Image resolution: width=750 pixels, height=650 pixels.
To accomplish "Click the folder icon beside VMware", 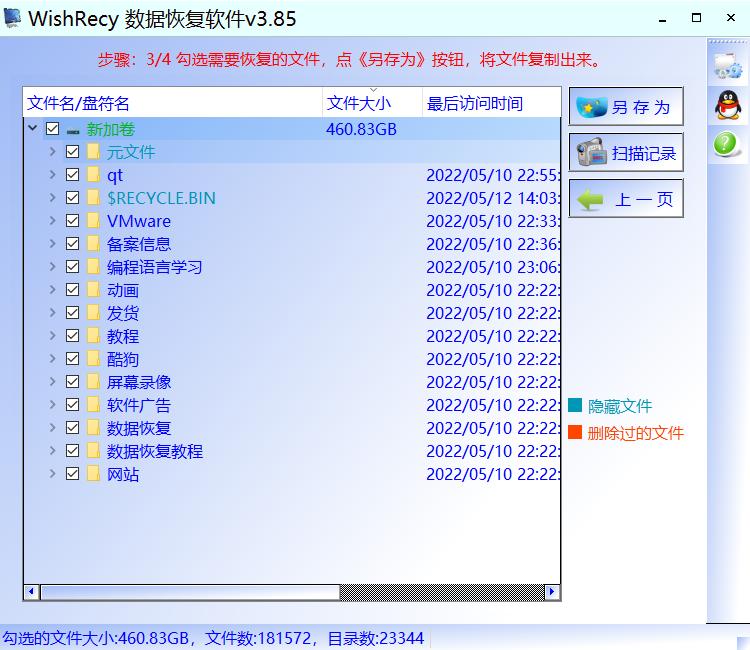I will 94,220.
